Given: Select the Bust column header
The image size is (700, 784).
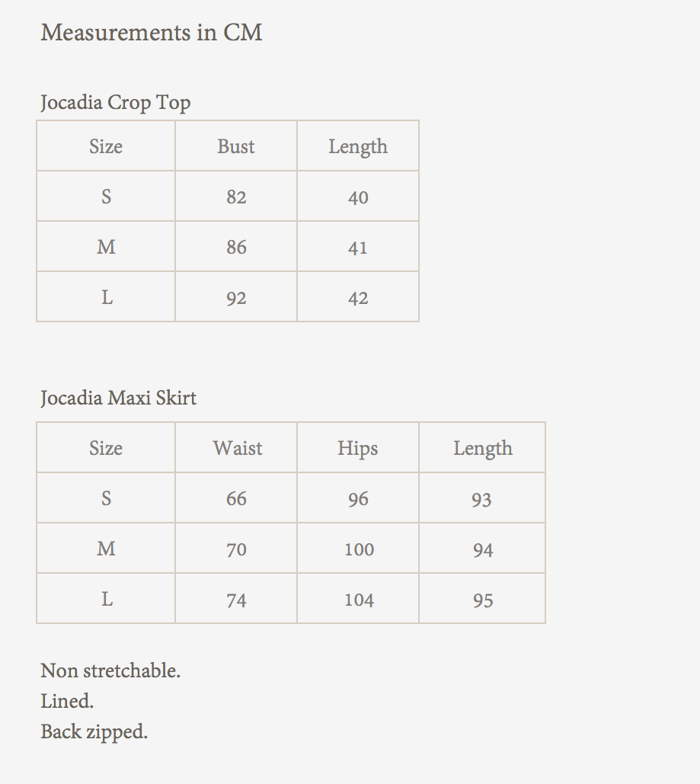Looking at the screenshot, I should tap(236, 146).
